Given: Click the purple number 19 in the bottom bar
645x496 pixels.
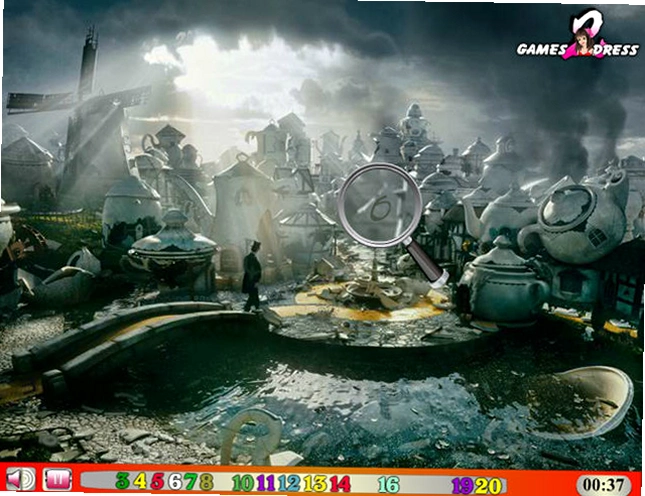Looking at the screenshot, I should [463, 486].
